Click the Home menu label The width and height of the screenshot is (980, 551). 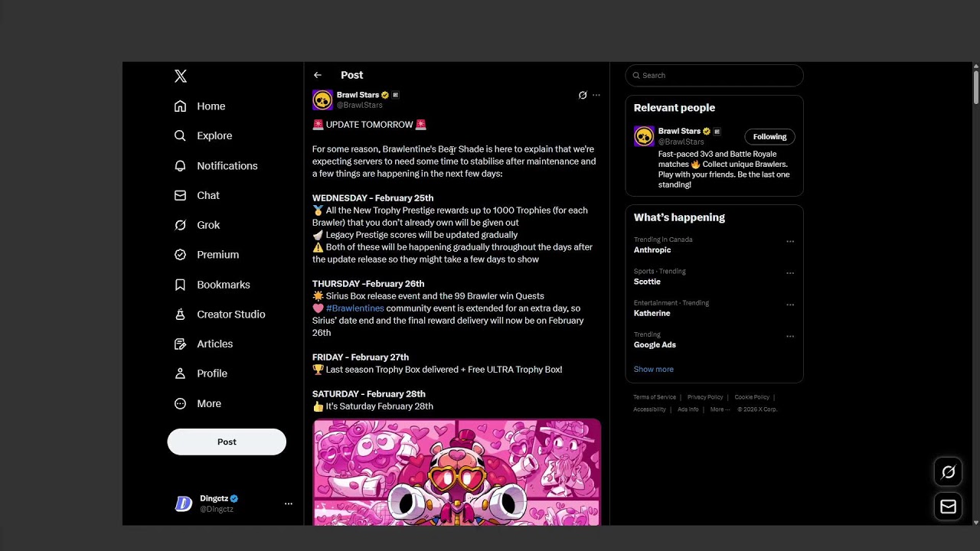click(211, 106)
